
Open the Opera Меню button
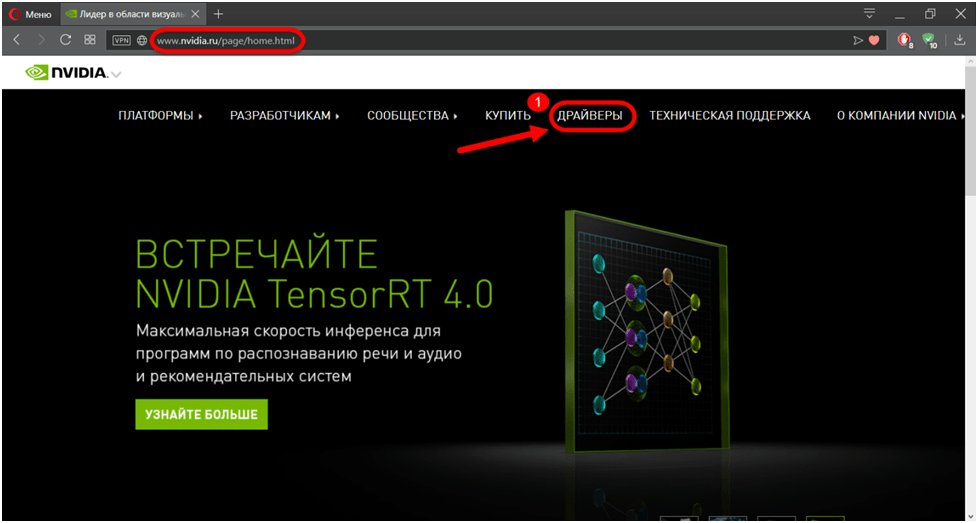coord(31,14)
